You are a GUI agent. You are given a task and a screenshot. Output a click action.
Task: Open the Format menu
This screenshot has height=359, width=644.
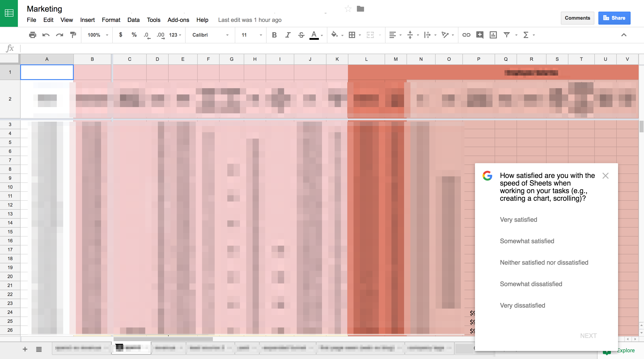pyautogui.click(x=111, y=20)
